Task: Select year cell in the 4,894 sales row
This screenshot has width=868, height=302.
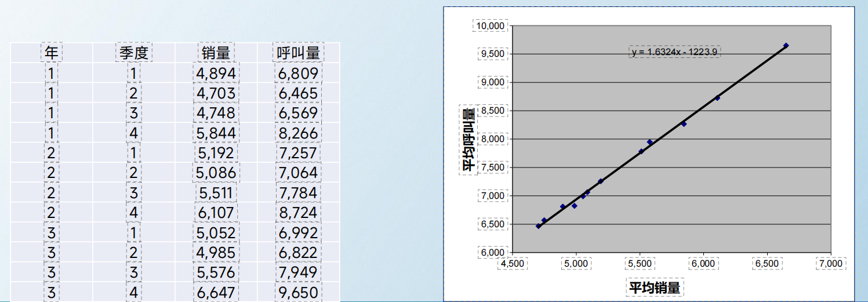Action: (x=52, y=74)
